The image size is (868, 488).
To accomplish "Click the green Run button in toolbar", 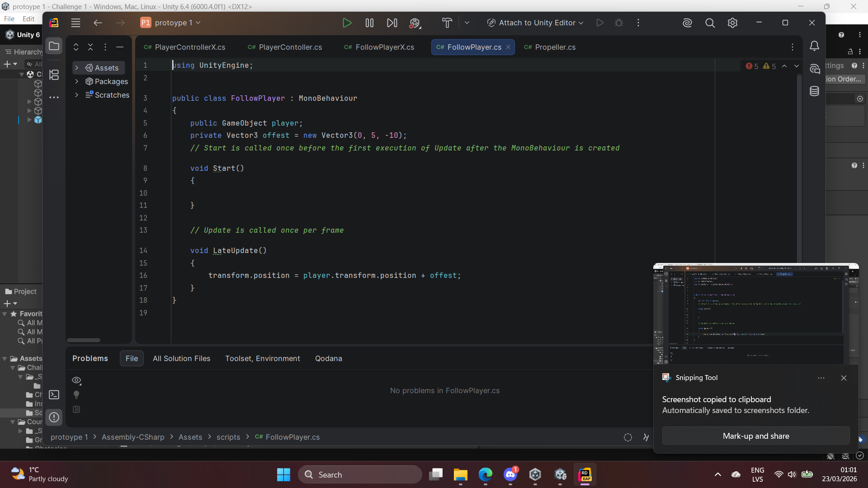I will 347,23.
